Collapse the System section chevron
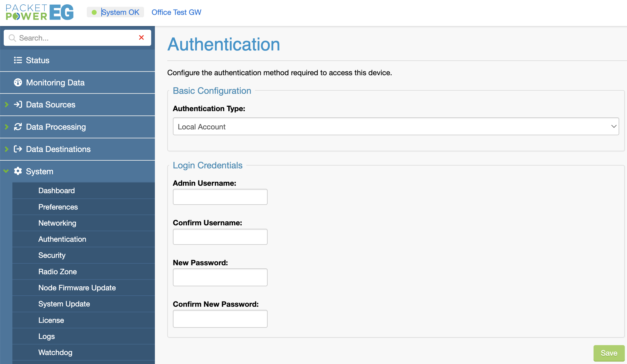The height and width of the screenshot is (364, 627). click(x=6, y=171)
